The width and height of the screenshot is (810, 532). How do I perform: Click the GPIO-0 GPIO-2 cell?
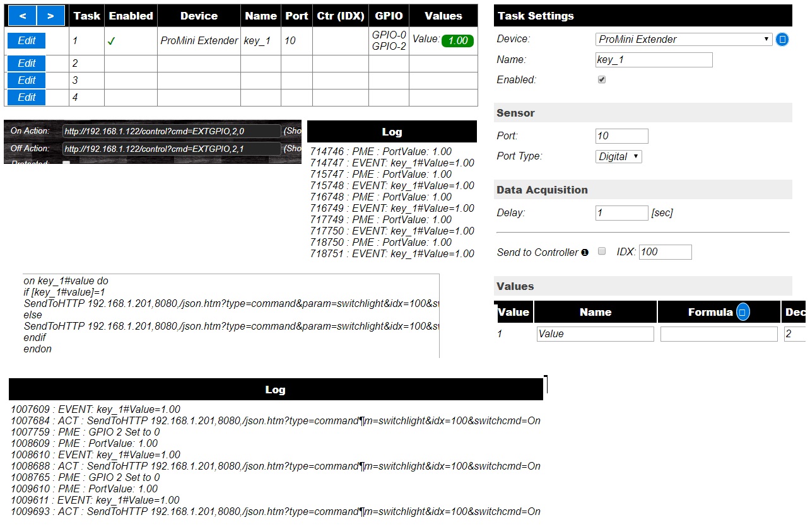click(389, 41)
